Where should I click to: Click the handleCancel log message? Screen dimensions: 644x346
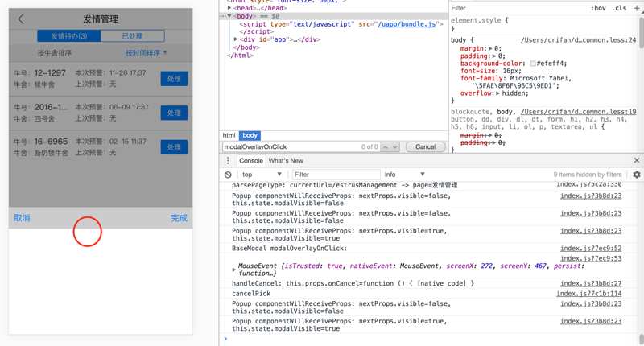(353, 283)
